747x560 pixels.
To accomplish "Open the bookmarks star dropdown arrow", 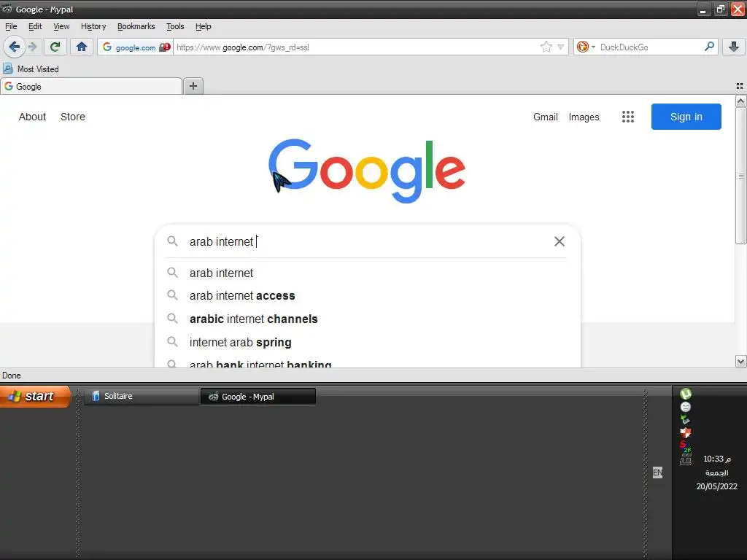I will click(561, 47).
